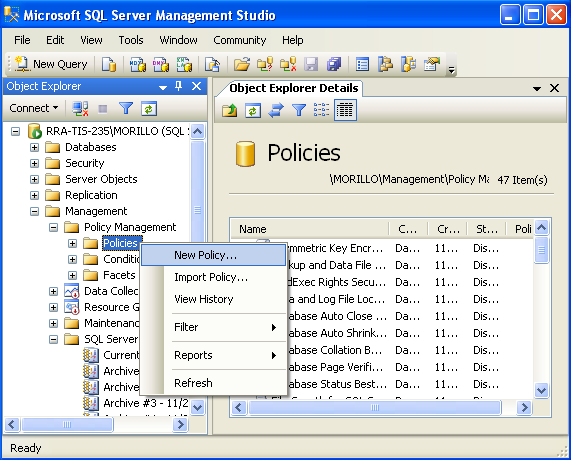Click Filter icon in Object Explorer toolbar
The image size is (571, 460).
click(x=126, y=109)
